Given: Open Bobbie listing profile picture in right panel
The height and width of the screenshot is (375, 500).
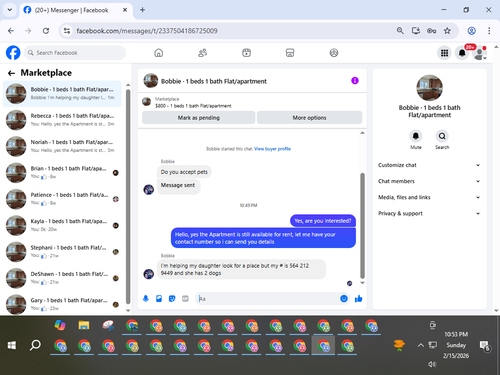Looking at the screenshot, I should [x=429, y=88].
